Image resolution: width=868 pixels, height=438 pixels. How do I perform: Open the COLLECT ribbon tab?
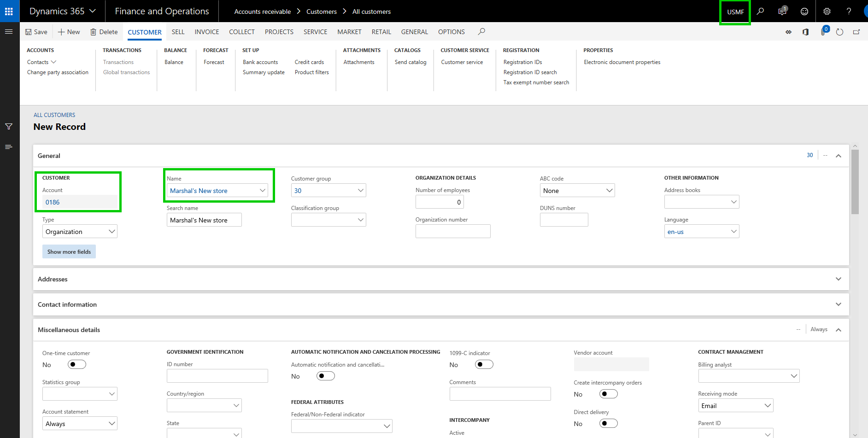pyautogui.click(x=241, y=32)
